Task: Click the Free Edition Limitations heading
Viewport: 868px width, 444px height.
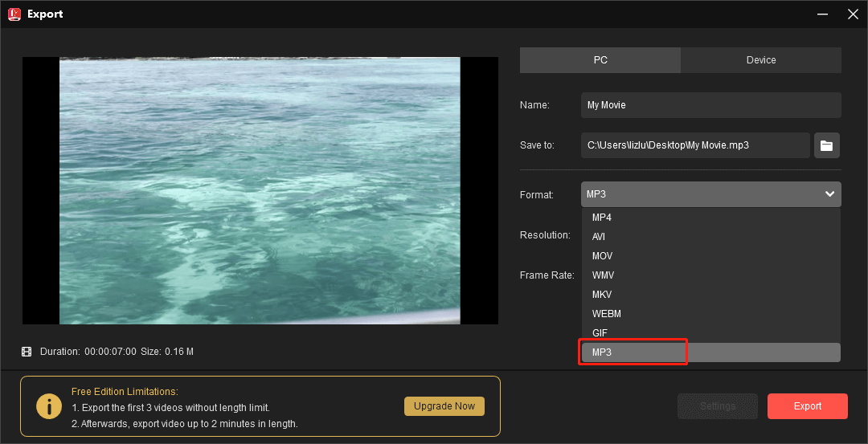Action: (125, 392)
